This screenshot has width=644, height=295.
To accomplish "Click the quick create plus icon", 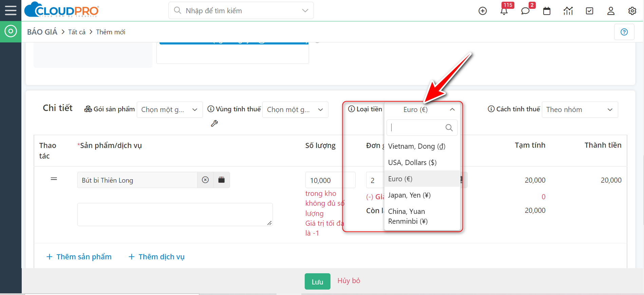I will 482,11.
